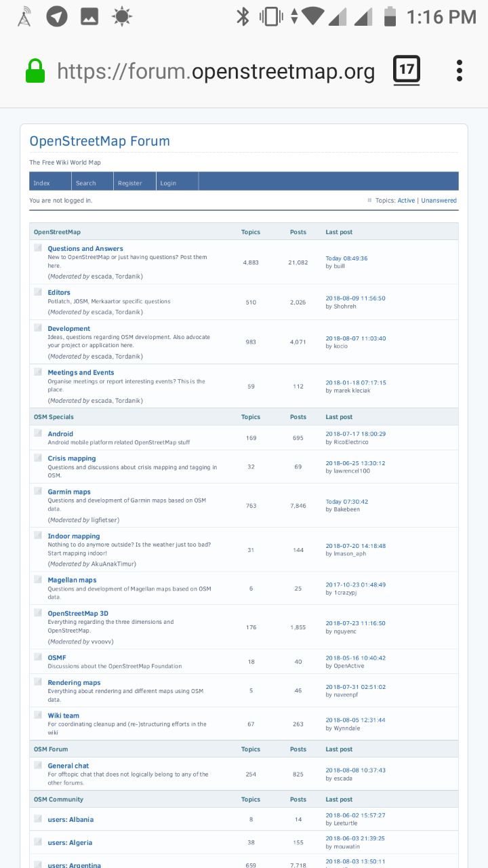Click the forum icon beside Questions and Answers
The height and width of the screenshot is (868, 488).
[38, 248]
